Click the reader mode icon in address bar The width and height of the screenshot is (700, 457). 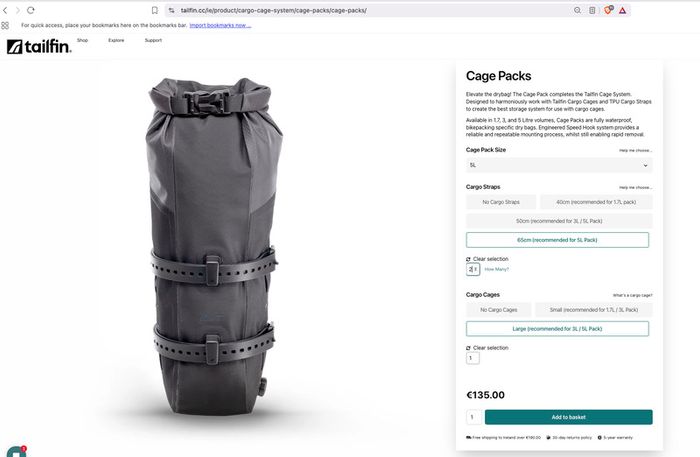click(592, 10)
